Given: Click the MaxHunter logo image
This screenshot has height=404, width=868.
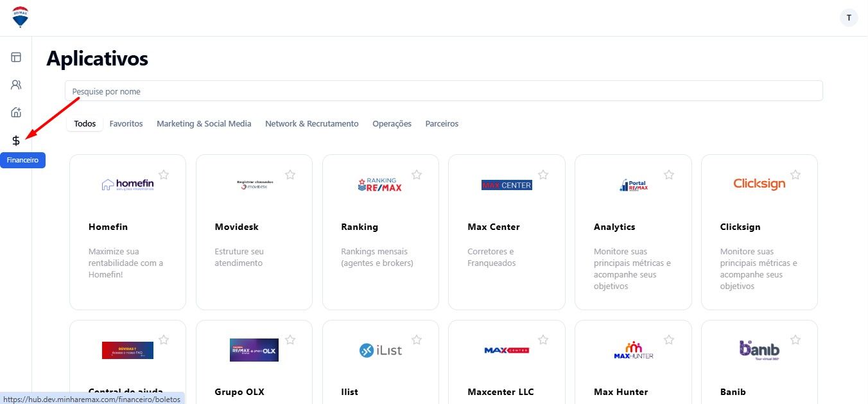Looking at the screenshot, I should 634,350.
